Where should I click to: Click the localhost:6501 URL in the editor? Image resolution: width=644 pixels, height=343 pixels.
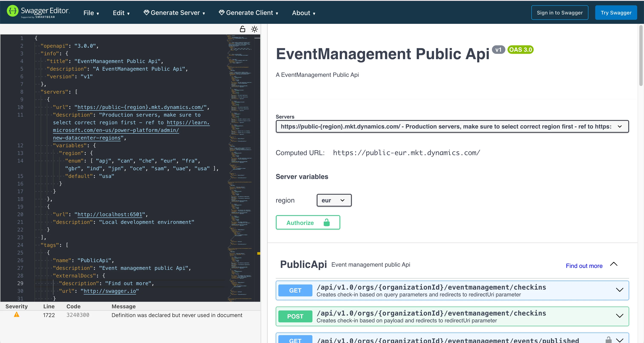click(x=110, y=214)
